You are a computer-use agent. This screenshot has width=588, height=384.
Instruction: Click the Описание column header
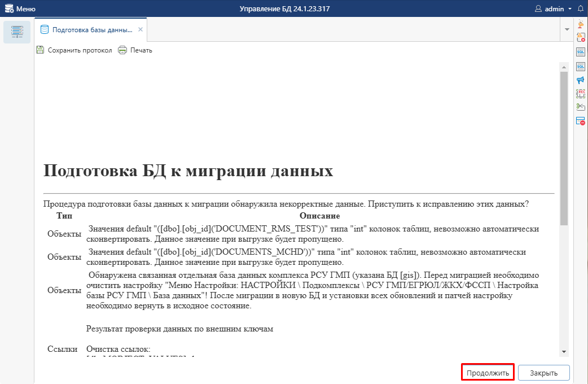click(319, 216)
